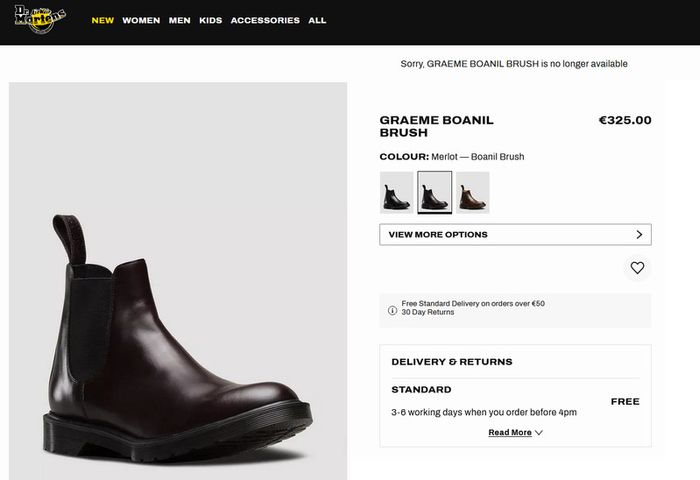Click the large Graeme boot product image
This screenshot has width=700, height=480.
178,281
